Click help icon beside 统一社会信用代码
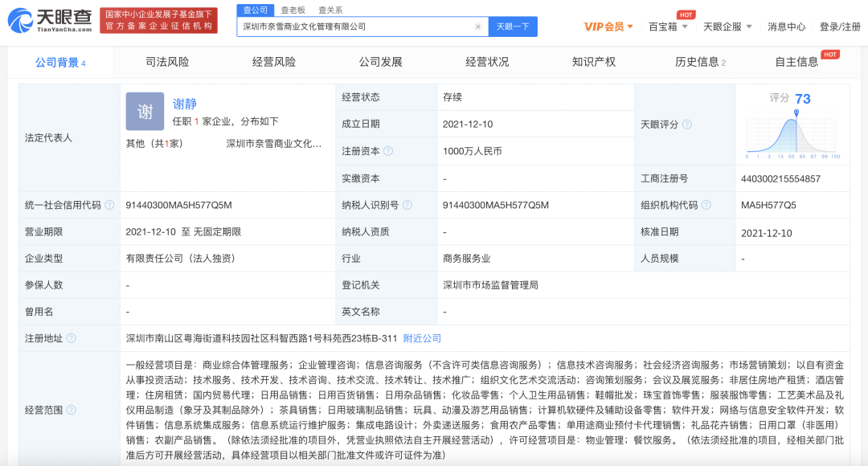868x466 pixels. 109,205
